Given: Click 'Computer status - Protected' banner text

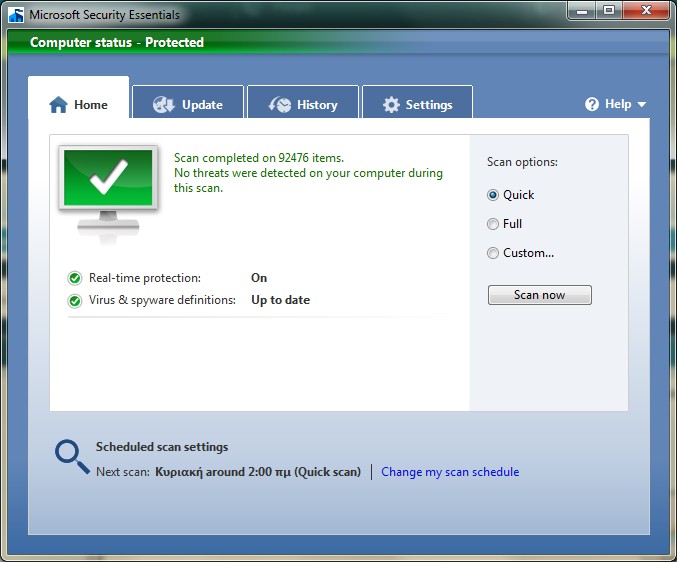Looking at the screenshot, I should point(117,42).
